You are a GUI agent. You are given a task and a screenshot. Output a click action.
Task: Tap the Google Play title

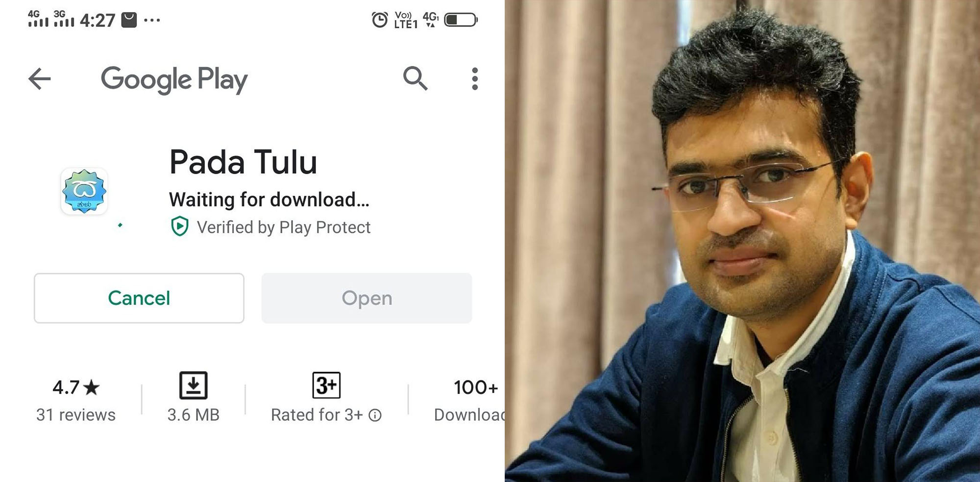(174, 79)
